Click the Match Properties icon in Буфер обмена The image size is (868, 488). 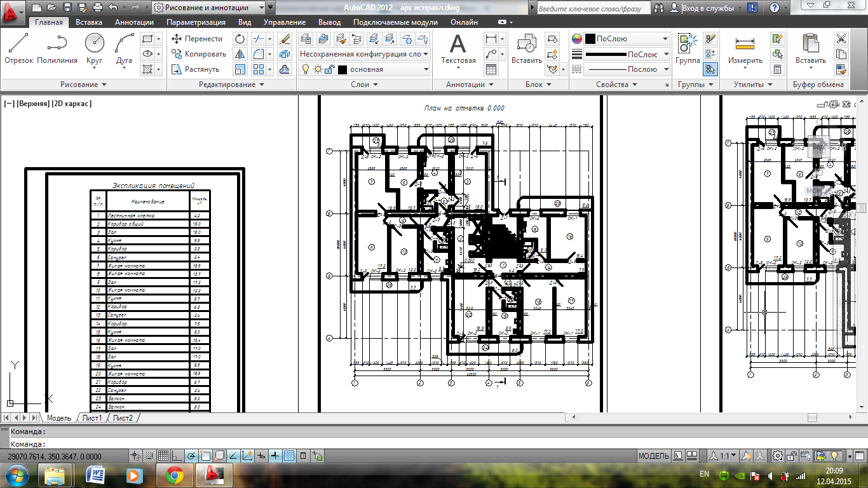pyautogui.click(x=841, y=69)
